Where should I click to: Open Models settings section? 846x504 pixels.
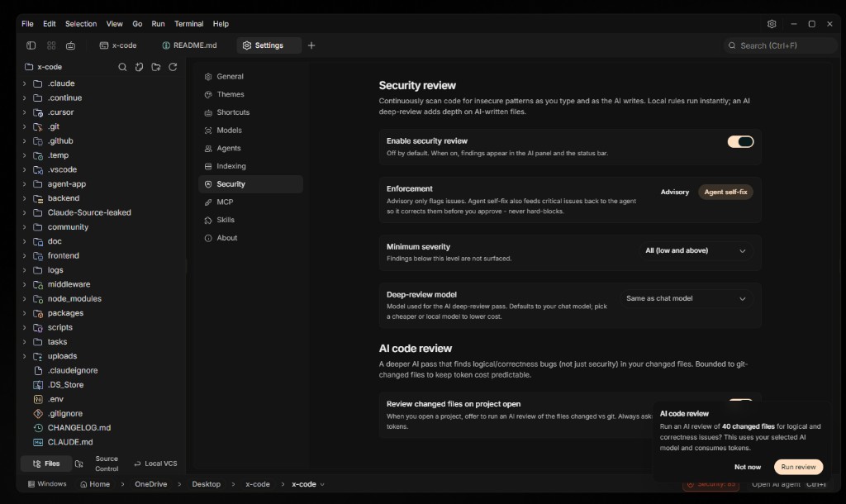point(250,130)
